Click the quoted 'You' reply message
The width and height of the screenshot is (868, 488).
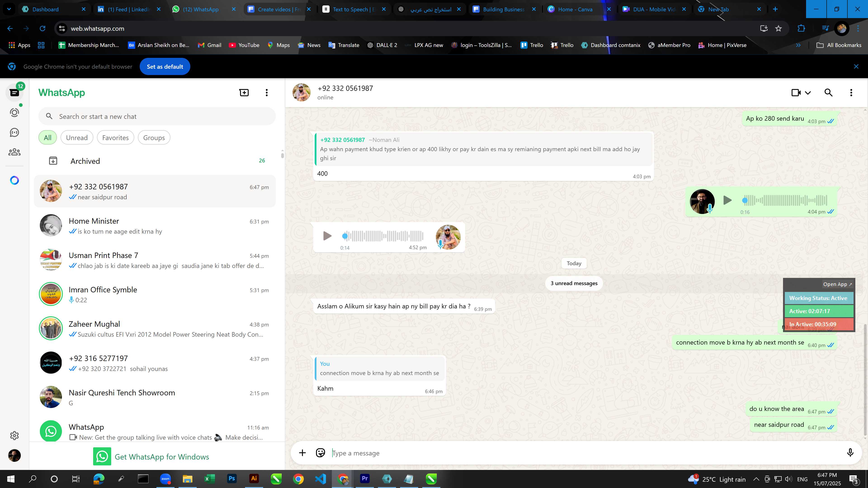click(x=380, y=368)
